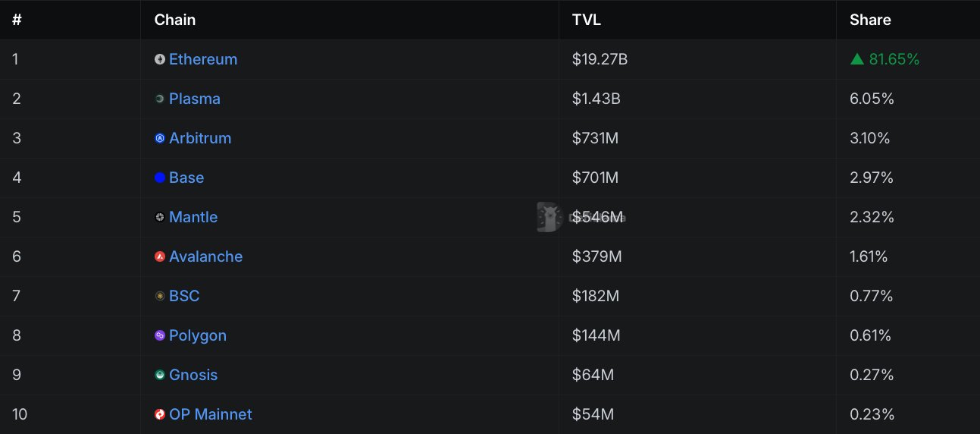Viewport: 980px width, 434px height.
Task: Click the Mantle chain logo icon
Action: click(160, 217)
